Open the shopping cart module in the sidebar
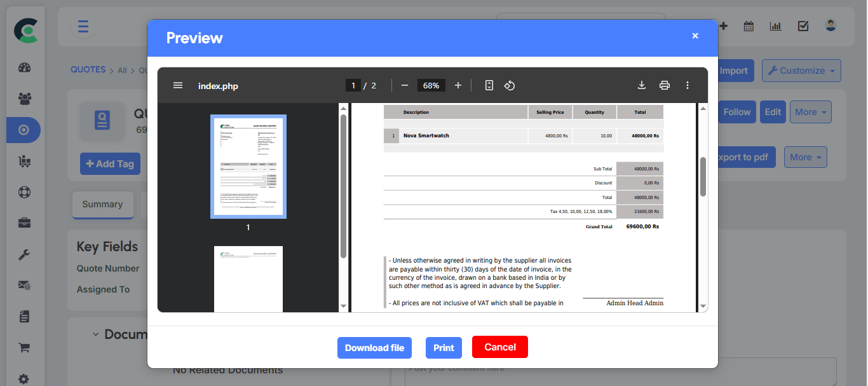 [24, 347]
